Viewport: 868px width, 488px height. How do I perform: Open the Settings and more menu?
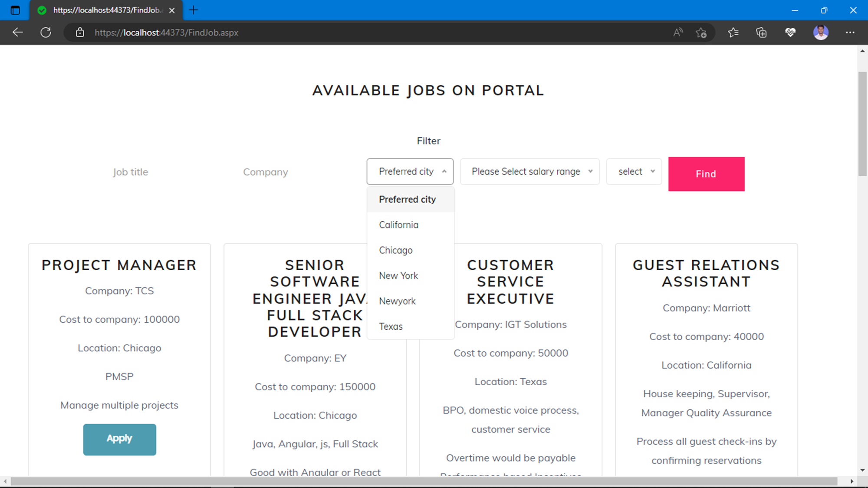pos(850,33)
